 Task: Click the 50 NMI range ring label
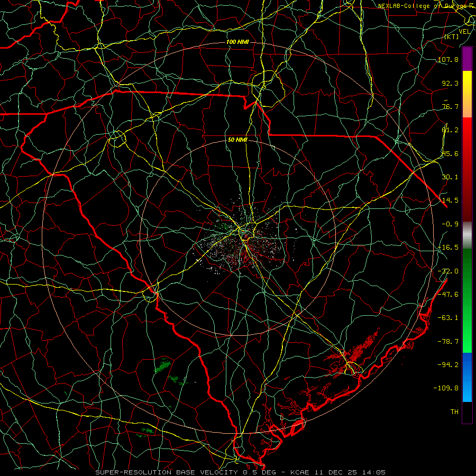[x=237, y=140]
